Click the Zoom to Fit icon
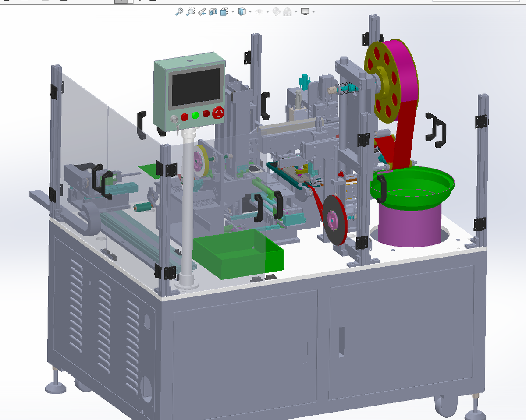Screen dimensions: 526x420 tap(179, 12)
